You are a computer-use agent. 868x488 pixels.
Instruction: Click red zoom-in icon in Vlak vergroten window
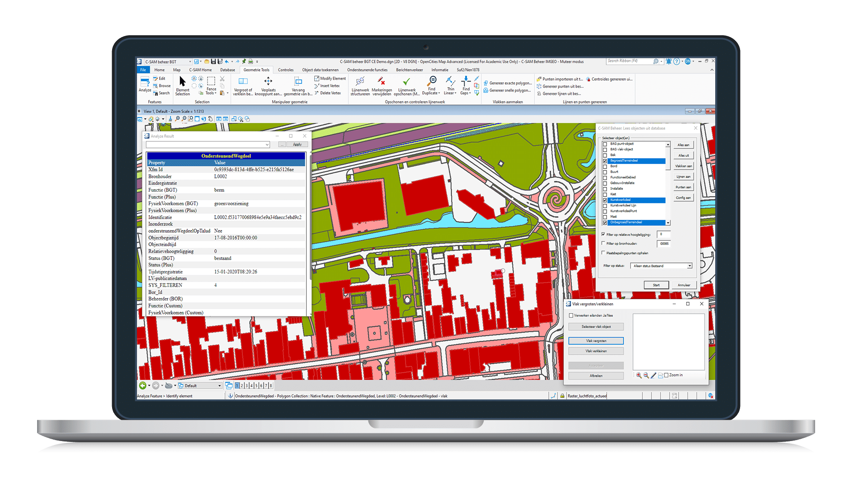point(639,375)
